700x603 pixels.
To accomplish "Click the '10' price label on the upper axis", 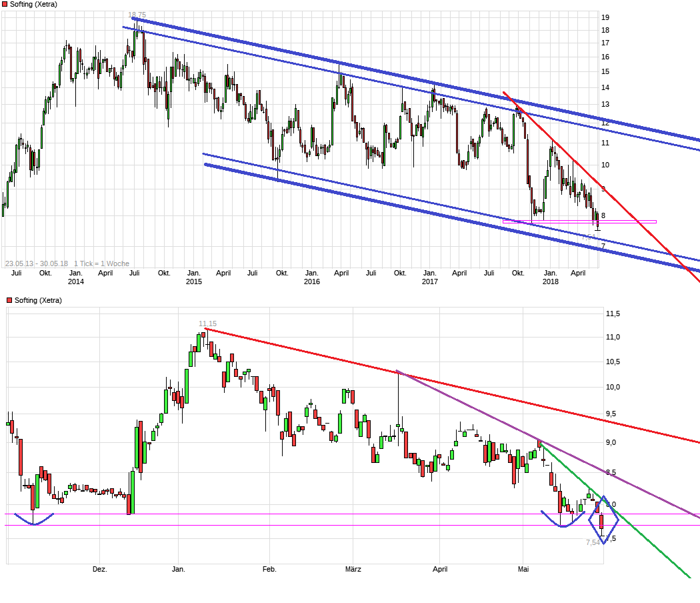I will tap(605, 165).
